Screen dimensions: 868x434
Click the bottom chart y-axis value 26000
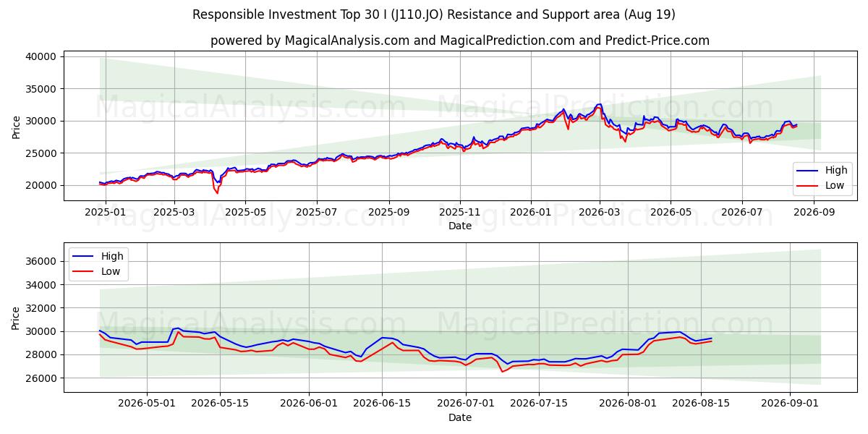point(42,378)
